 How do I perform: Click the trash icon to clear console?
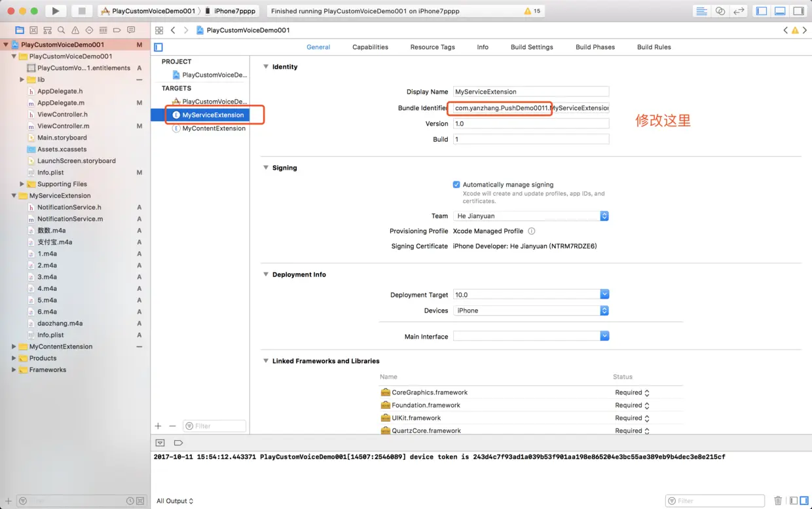tap(778, 500)
